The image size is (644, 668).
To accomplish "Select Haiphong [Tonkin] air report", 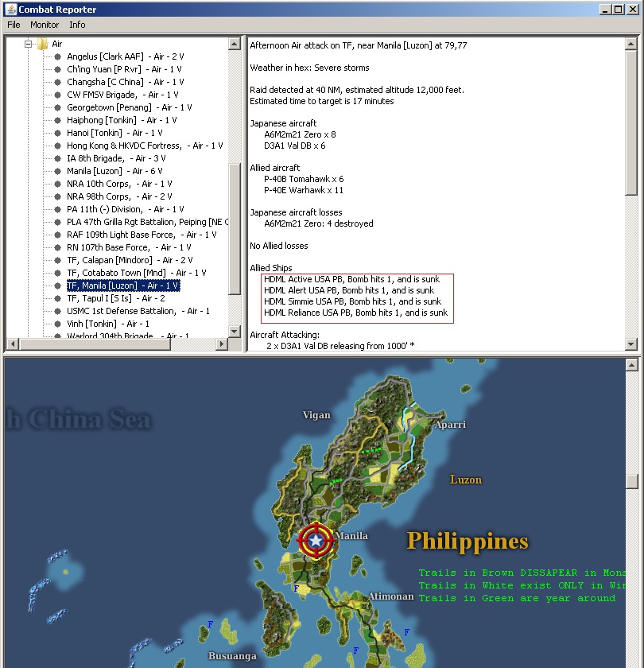I will tap(122, 121).
